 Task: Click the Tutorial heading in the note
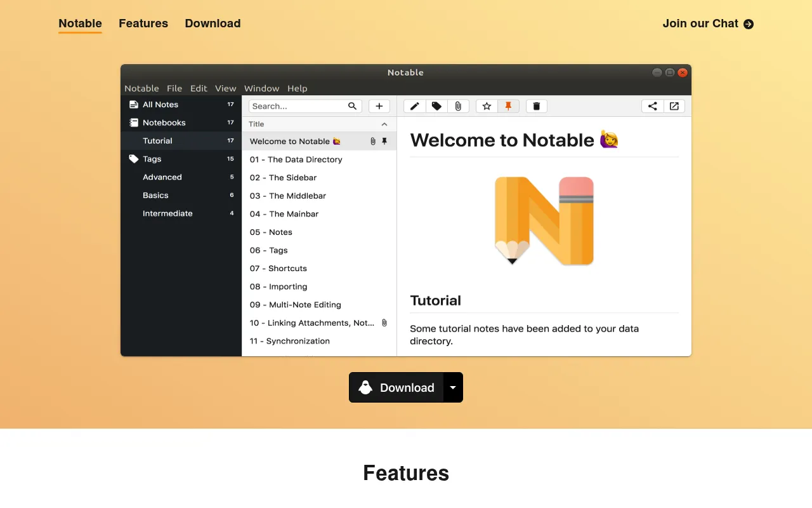pos(436,300)
